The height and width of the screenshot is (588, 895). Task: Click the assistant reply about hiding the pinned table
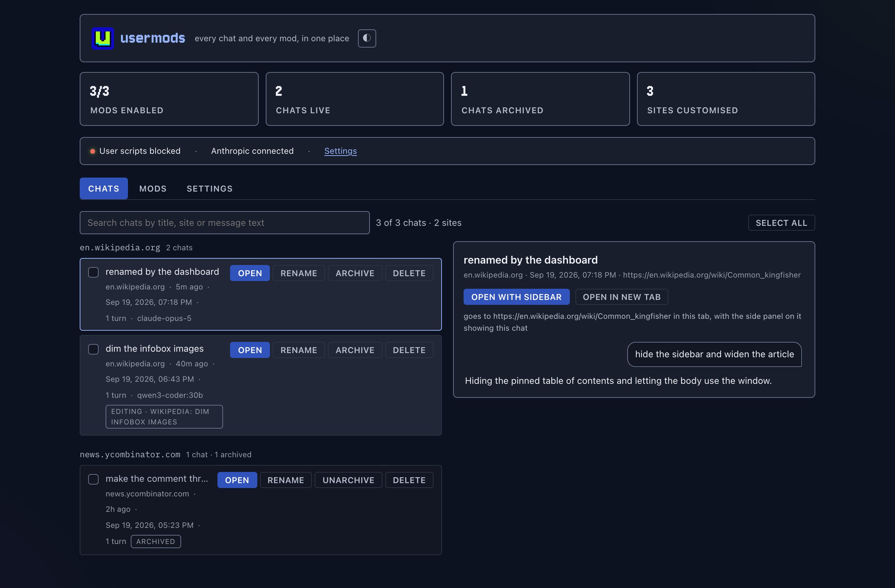(618, 380)
